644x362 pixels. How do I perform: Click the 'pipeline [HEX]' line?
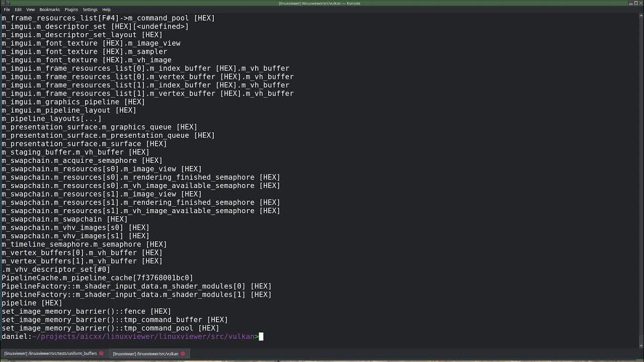tap(32, 303)
